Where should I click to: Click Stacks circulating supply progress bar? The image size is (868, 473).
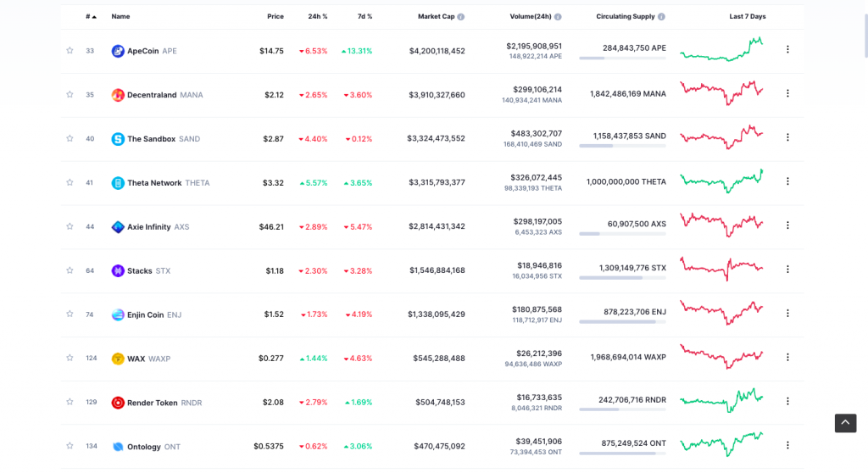pos(622,278)
